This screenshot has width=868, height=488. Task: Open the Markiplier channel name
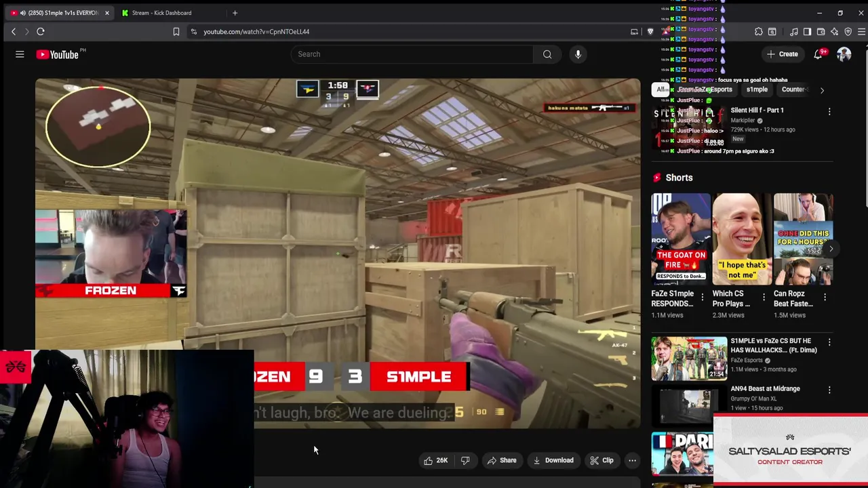[743, 121]
